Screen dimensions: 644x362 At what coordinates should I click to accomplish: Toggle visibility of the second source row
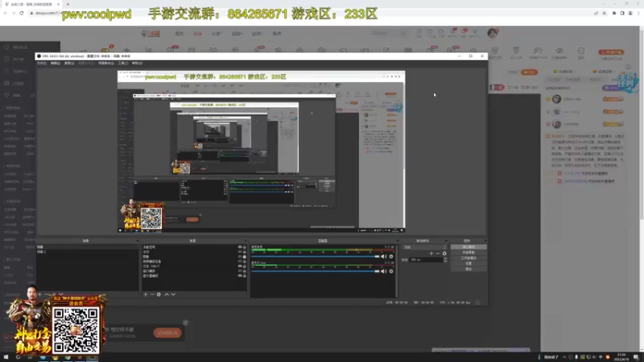pyautogui.click(x=240, y=252)
